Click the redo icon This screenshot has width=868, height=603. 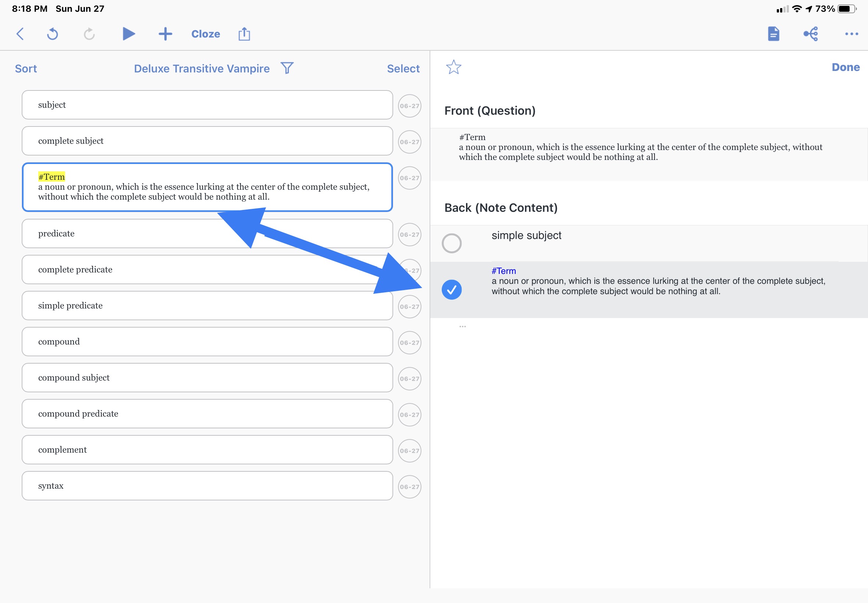coord(89,34)
